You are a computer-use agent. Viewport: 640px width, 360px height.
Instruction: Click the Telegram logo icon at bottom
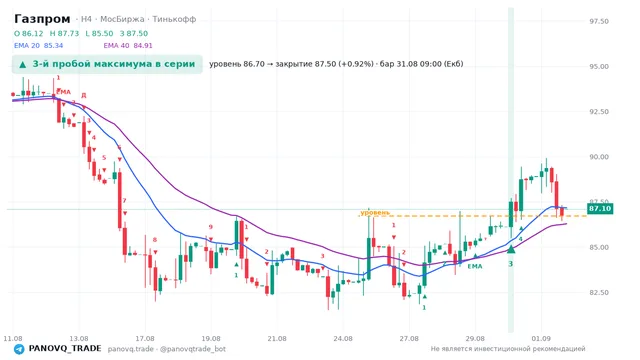click(x=19, y=349)
